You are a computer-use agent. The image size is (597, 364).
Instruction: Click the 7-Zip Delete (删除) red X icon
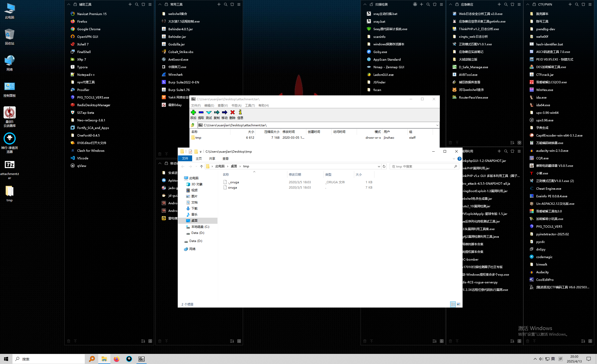(x=232, y=114)
